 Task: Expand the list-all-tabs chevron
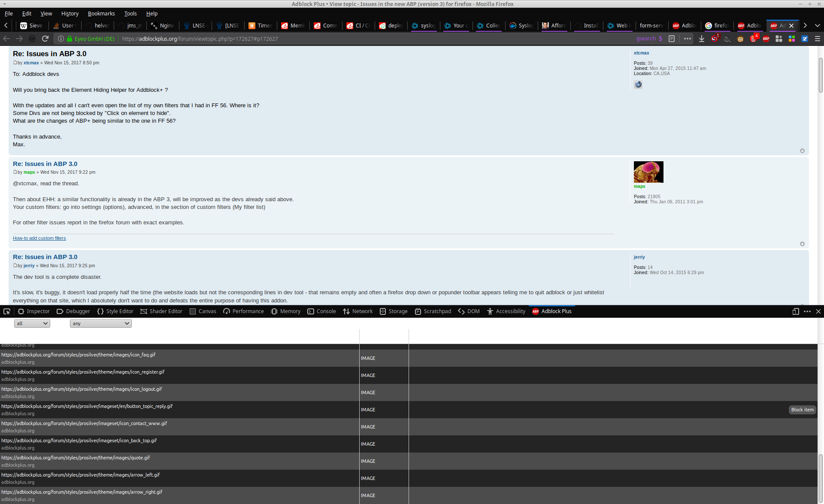click(x=817, y=25)
